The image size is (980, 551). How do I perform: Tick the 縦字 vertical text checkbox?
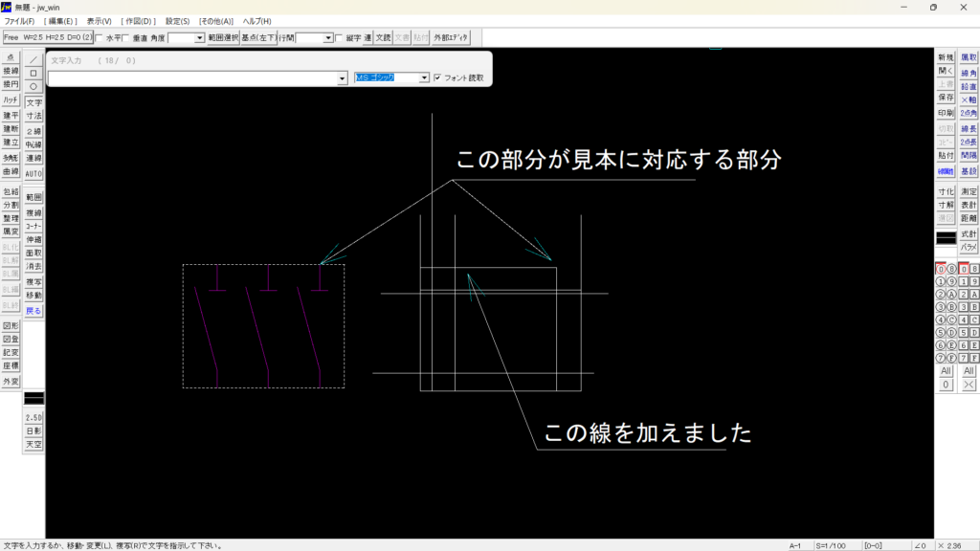pyautogui.click(x=339, y=38)
